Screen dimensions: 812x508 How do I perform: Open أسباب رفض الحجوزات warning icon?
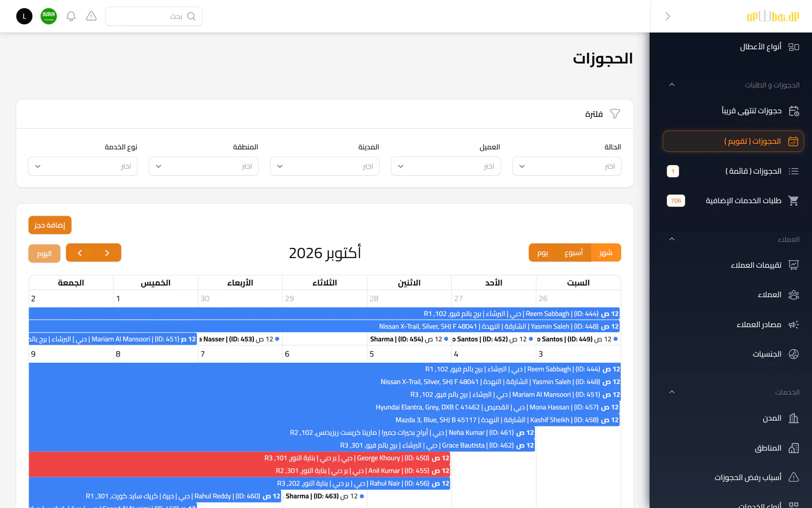tap(794, 478)
